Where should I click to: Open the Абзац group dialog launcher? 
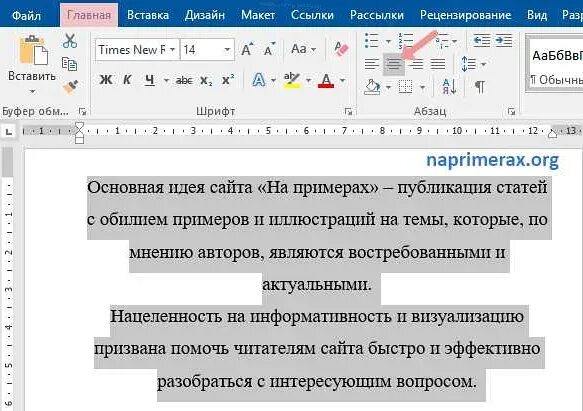tap(511, 111)
